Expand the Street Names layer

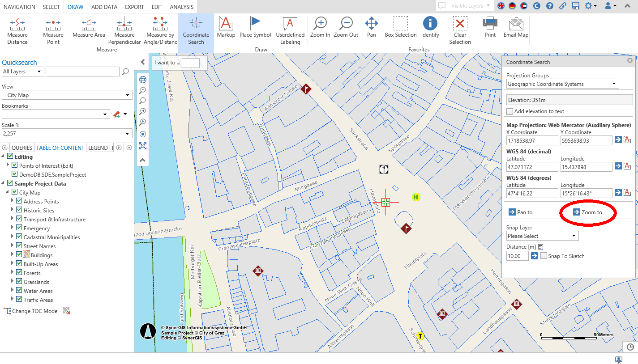click(12, 246)
